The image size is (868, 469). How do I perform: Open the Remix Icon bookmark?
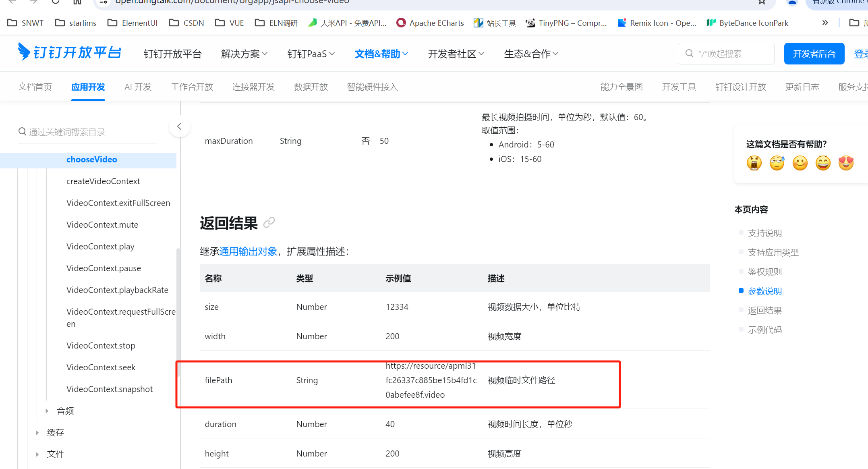click(657, 23)
